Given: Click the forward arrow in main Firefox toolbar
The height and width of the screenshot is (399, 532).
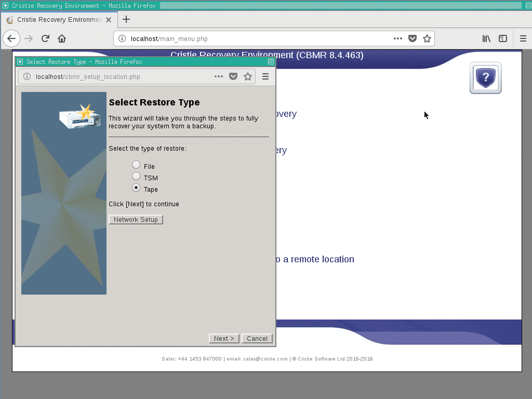Looking at the screenshot, I should (x=29, y=38).
